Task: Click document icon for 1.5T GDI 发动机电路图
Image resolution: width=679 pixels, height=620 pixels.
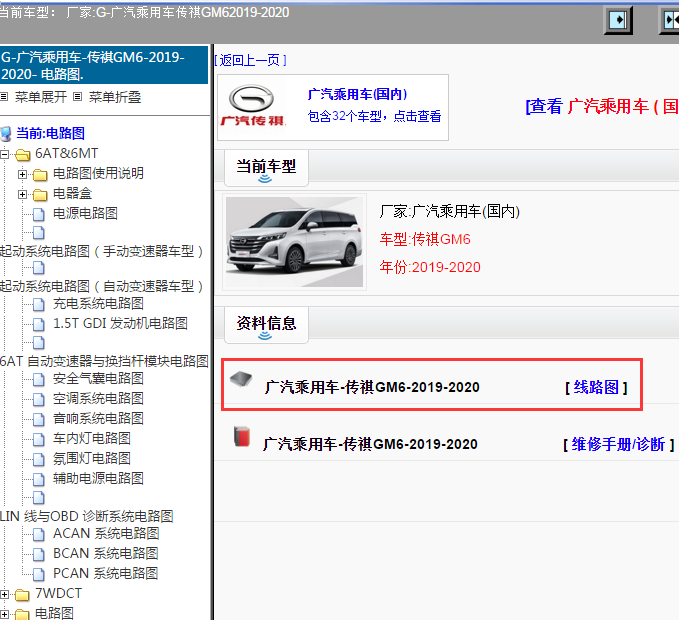Action: (39, 325)
